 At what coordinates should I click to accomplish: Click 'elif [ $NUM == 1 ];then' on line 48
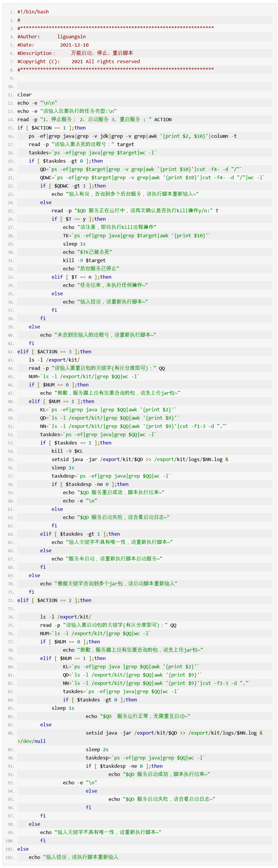coord(62,401)
